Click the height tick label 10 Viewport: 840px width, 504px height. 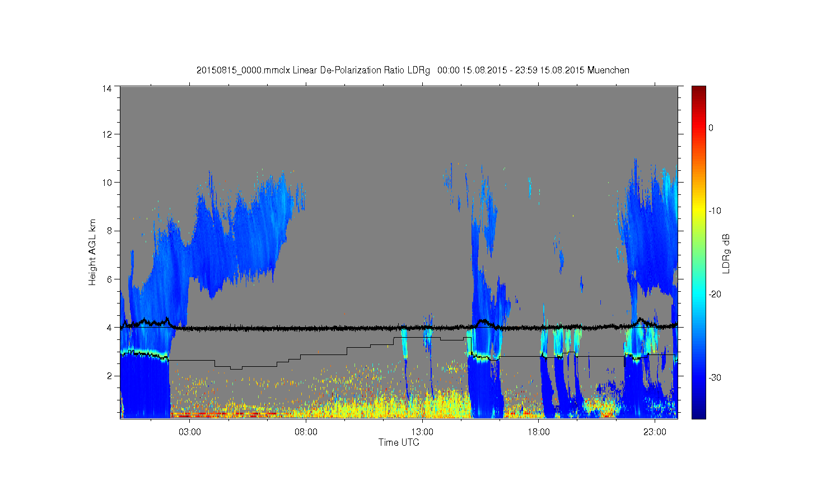click(x=107, y=183)
